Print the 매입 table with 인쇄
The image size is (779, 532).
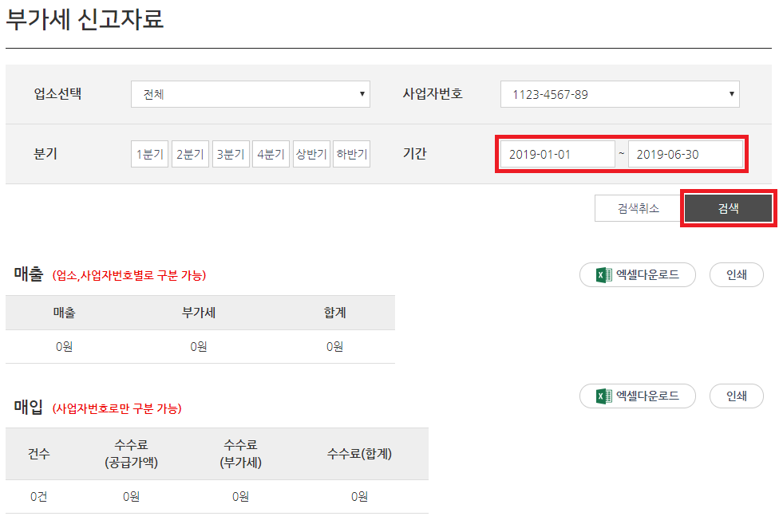coord(736,396)
